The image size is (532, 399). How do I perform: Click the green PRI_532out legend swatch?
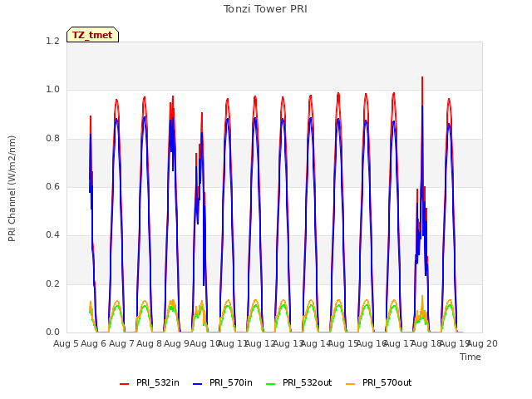[270, 384]
